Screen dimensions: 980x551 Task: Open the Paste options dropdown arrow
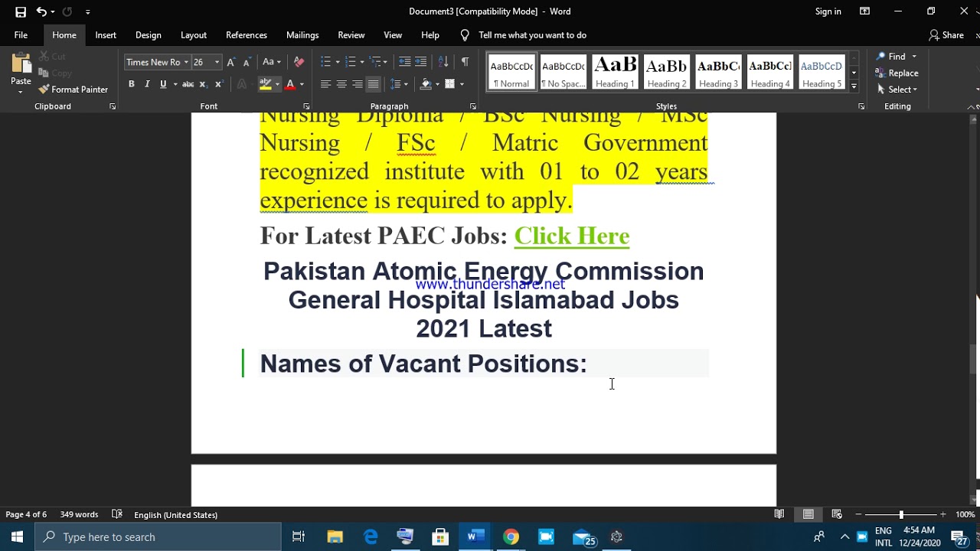21,92
